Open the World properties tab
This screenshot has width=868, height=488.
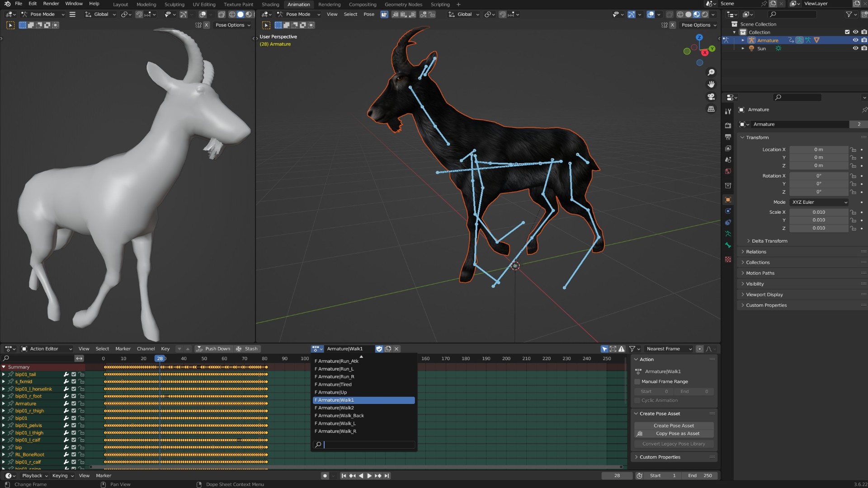pyautogui.click(x=728, y=171)
